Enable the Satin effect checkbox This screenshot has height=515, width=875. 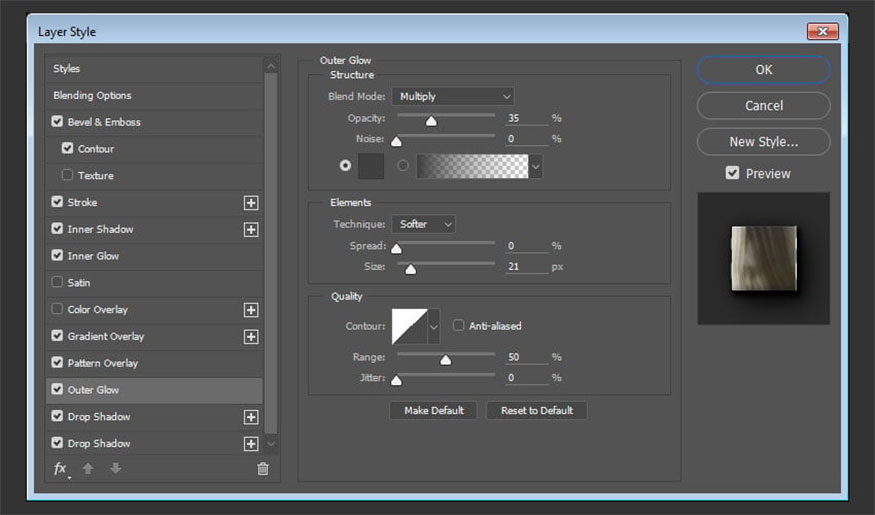coord(57,283)
